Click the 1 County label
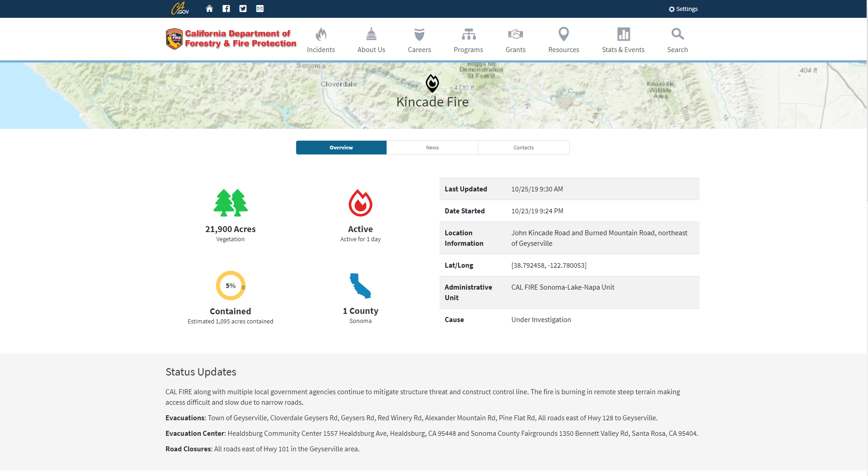Screen dimensions: 868x476 361,311
